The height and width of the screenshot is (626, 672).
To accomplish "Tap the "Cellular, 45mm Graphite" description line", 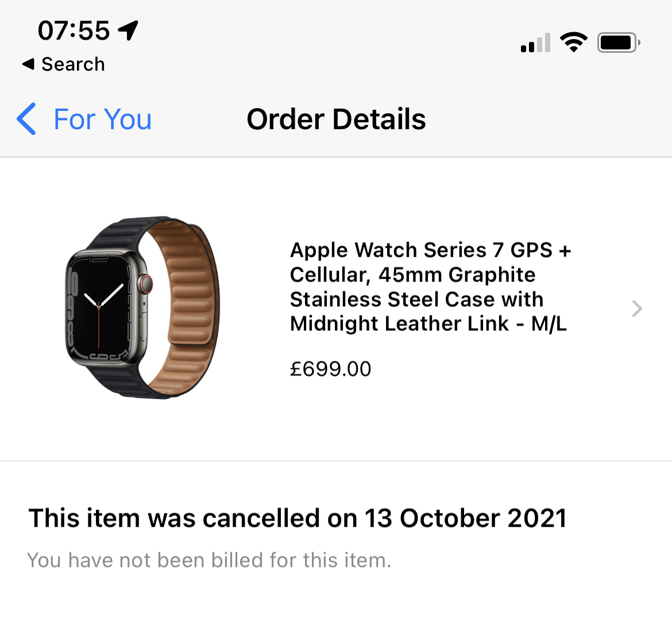I will pyautogui.click(x=412, y=275).
